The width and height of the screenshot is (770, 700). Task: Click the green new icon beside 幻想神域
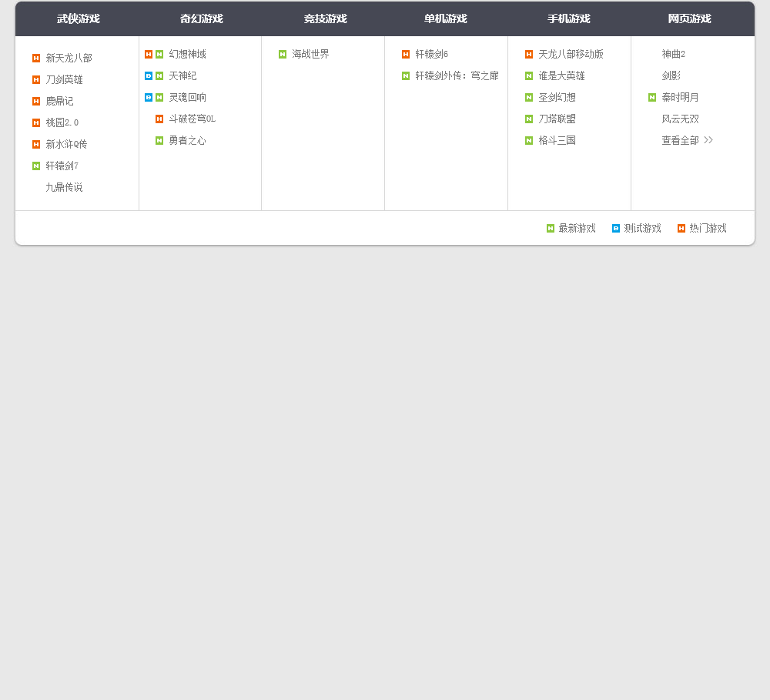tap(159, 54)
